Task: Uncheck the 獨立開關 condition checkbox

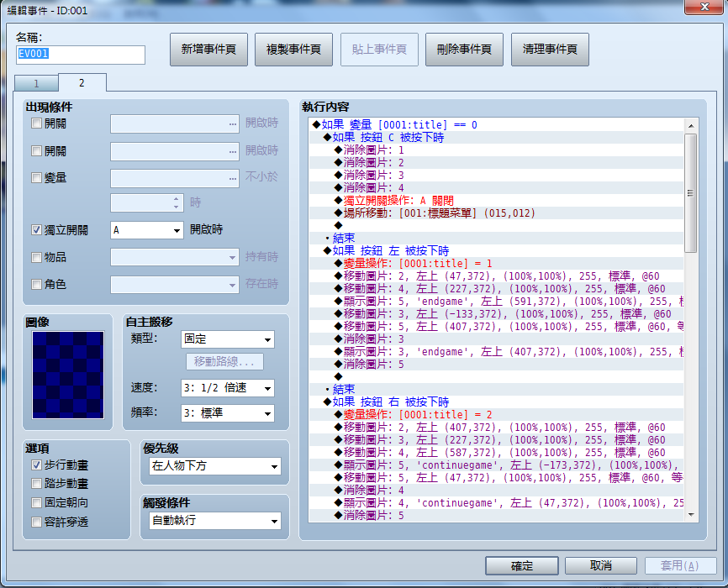Action: [36, 229]
